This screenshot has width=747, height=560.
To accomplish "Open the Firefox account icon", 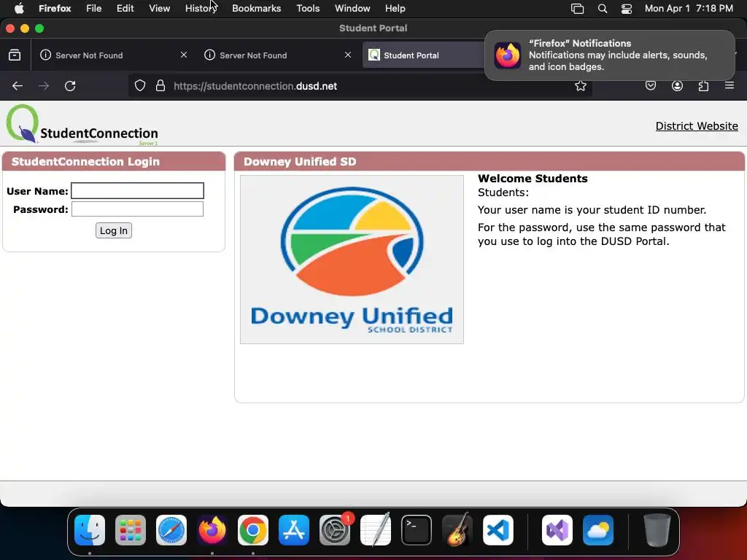I will pos(677,86).
